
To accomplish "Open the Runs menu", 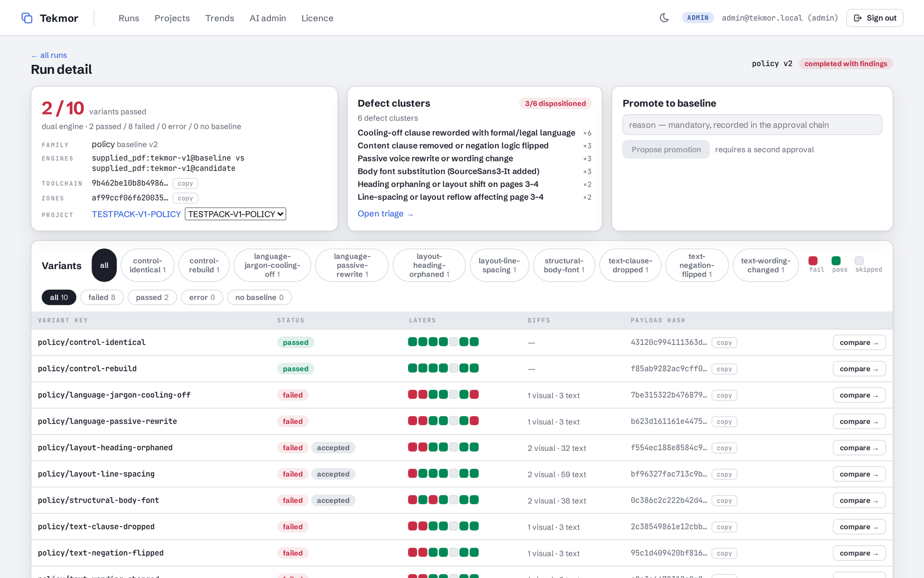I will pyautogui.click(x=129, y=18).
